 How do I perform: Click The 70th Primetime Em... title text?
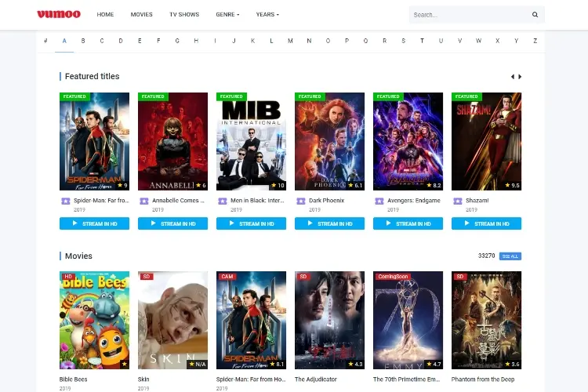tap(406, 379)
